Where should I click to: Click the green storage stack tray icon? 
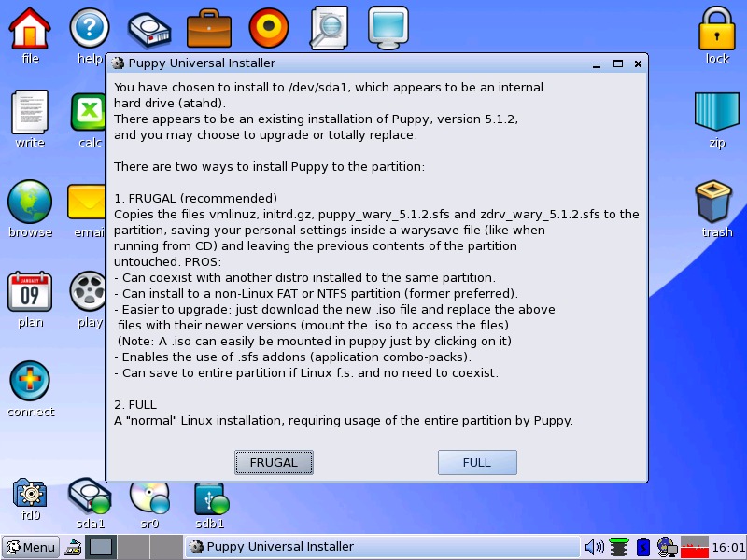click(x=619, y=547)
